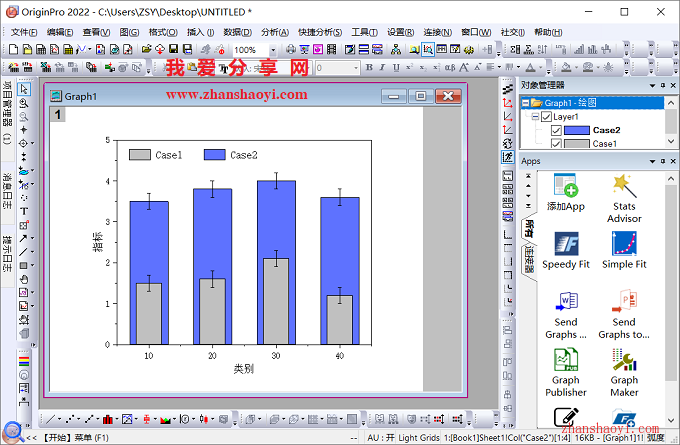Screen dimensions: 680x445
Task: Launch the Speedy Fit app
Action: click(x=566, y=250)
